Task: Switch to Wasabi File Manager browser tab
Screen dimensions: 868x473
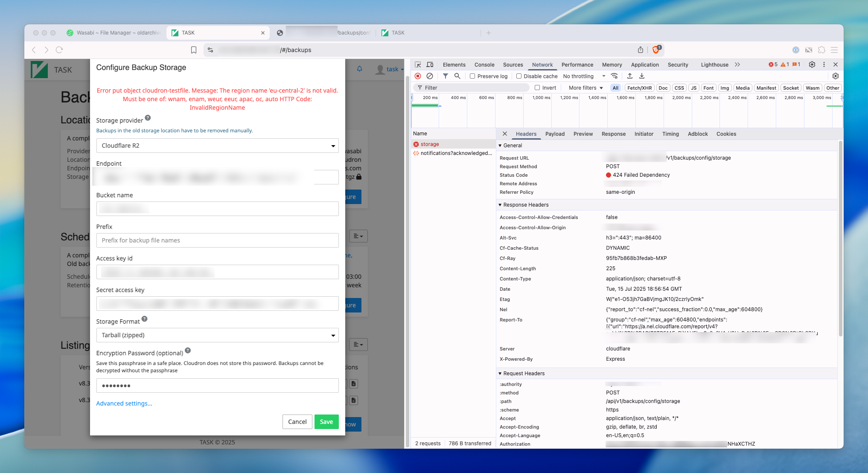Action: (x=114, y=33)
